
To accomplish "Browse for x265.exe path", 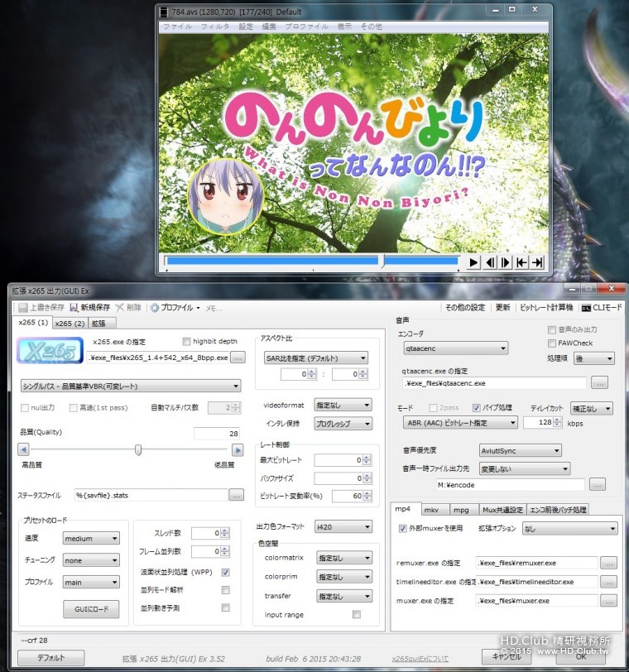I will coord(238,358).
